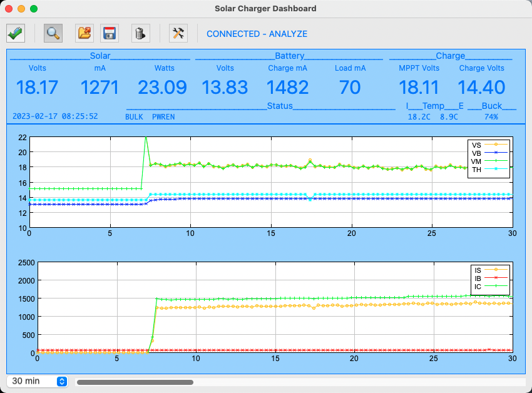Click the BULK status indicator
Viewport: 532px width, 393px height.
tap(134, 117)
